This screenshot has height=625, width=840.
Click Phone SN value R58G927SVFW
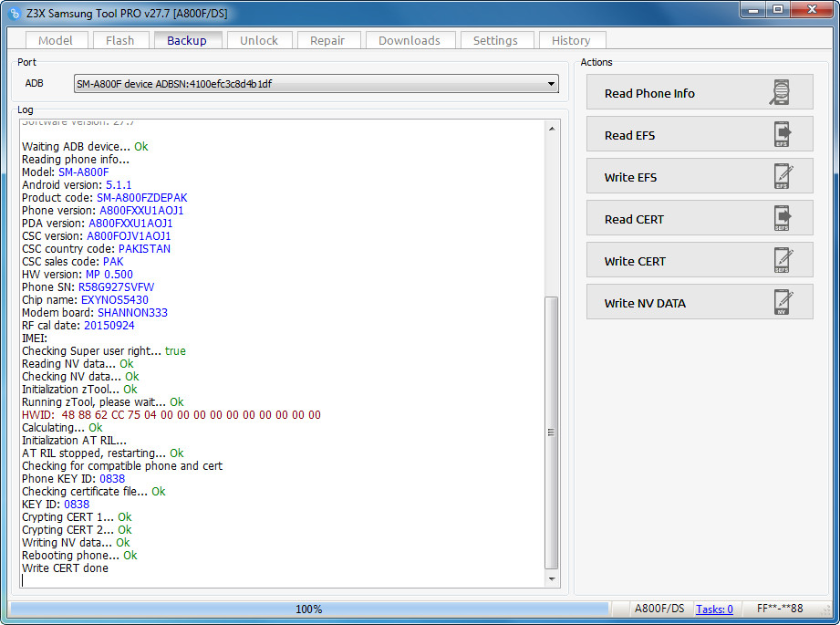point(116,287)
